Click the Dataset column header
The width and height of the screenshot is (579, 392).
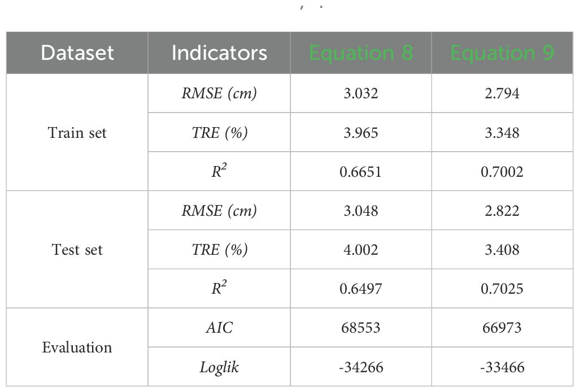pyautogui.click(x=77, y=53)
